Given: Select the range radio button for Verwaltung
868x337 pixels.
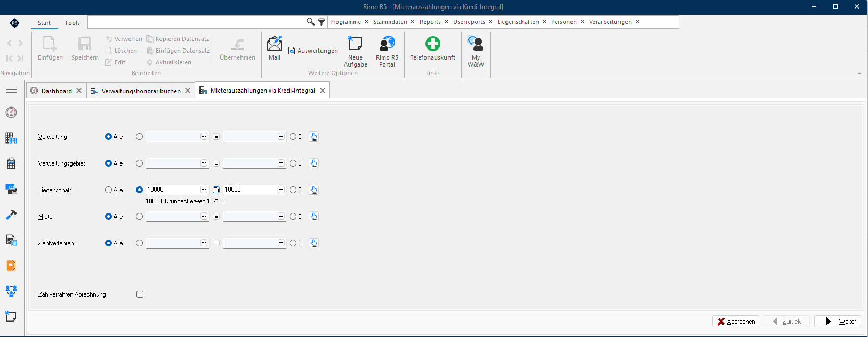Looking at the screenshot, I should click(139, 137).
